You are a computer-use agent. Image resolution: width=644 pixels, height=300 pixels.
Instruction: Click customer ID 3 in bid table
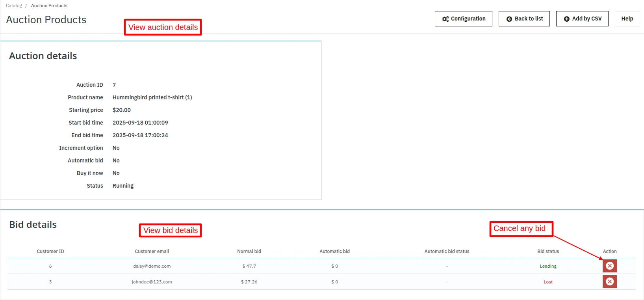pyautogui.click(x=50, y=282)
